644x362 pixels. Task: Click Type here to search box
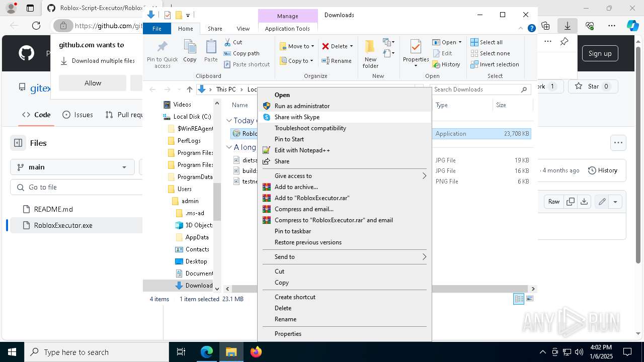click(x=97, y=352)
